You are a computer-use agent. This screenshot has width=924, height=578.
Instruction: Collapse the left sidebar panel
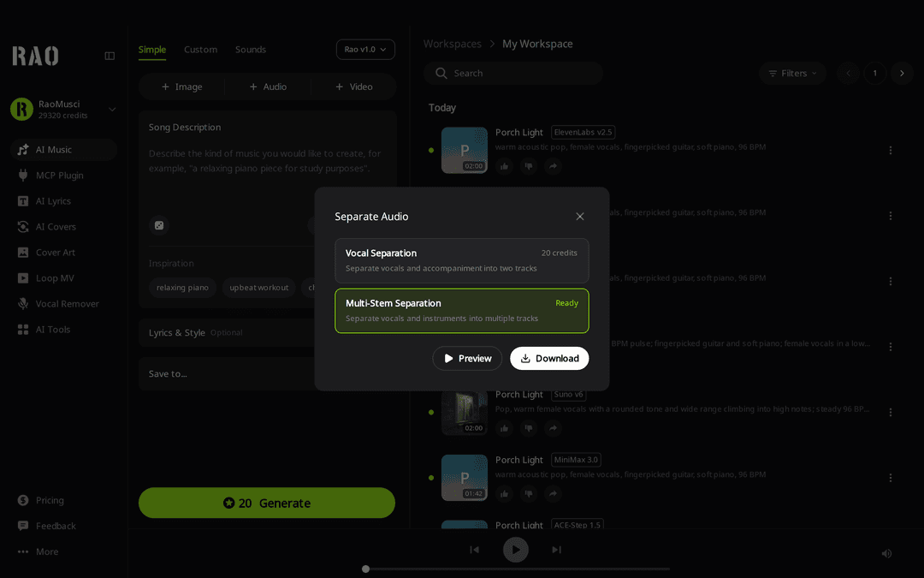point(110,56)
